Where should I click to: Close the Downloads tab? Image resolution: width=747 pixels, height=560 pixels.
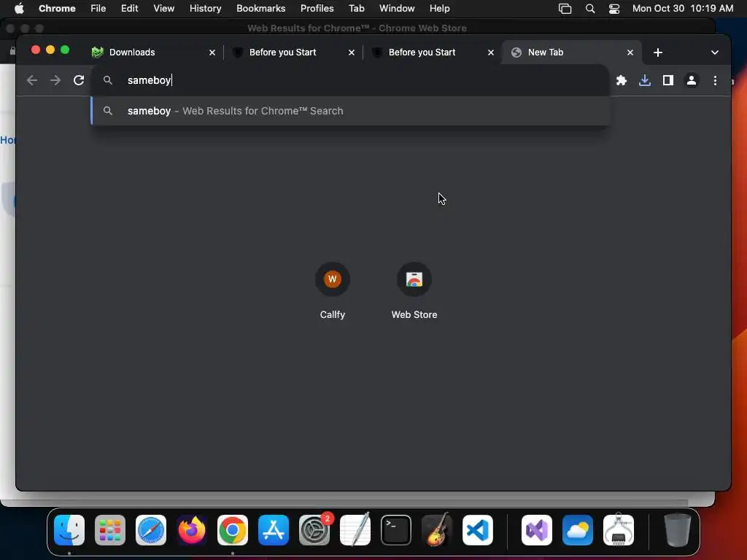[x=212, y=52]
